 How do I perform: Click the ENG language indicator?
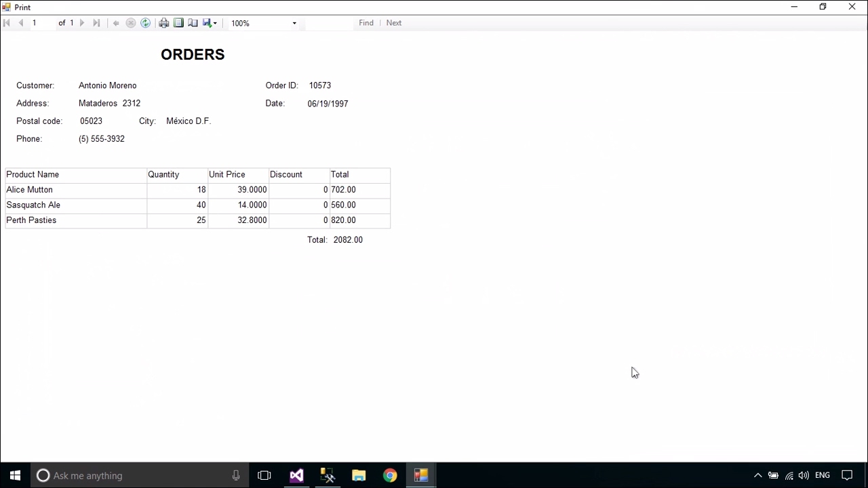coord(823,475)
